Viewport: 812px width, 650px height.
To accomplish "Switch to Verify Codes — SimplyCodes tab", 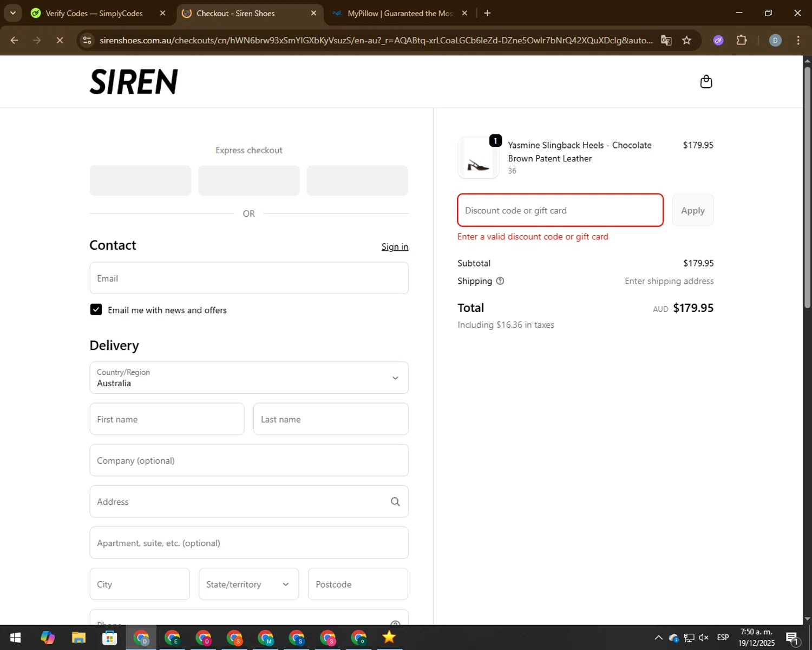I will 95,13.
